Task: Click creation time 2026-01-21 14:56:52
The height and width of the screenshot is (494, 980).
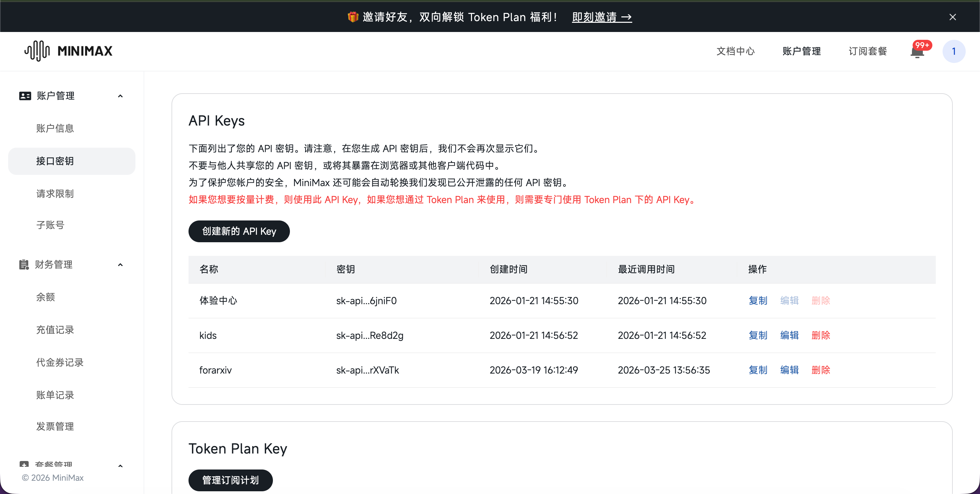Action: [534, 335]
